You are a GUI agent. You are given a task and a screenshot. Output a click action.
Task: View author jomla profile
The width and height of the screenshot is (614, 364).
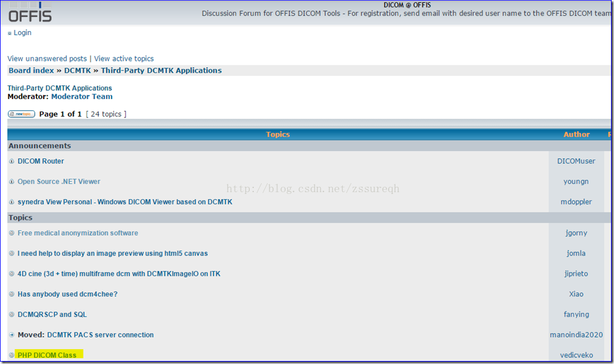576,253
